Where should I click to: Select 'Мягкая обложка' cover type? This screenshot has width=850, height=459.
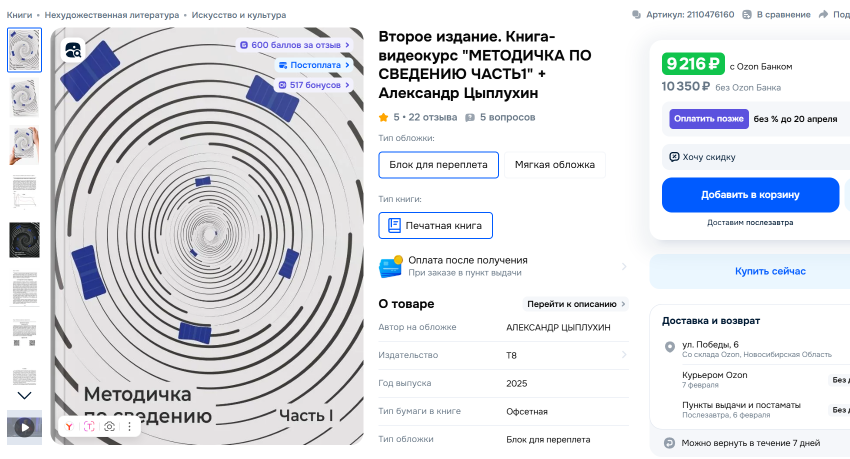(x=554, y=165)
